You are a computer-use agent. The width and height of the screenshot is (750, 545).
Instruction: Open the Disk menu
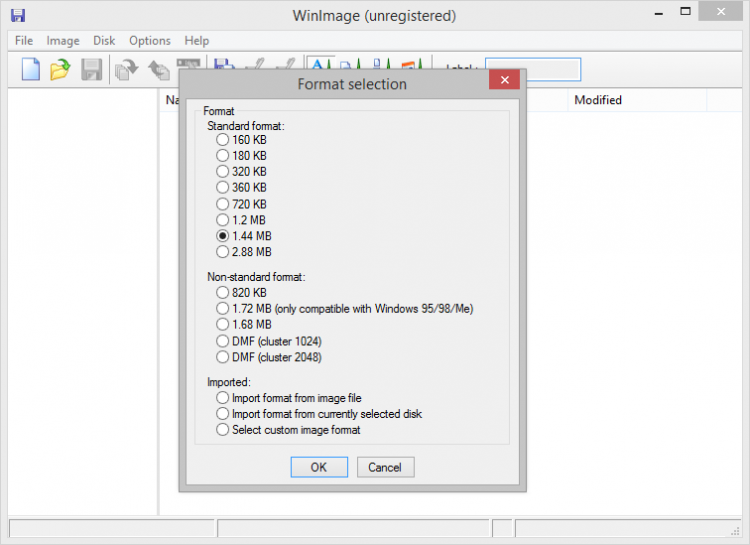click(104, 41)
